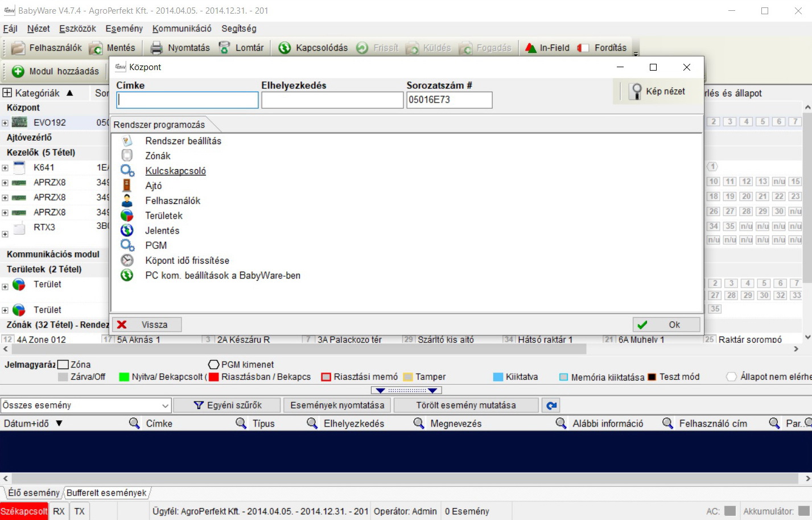
Task: Click the Vissza back button
Action: point(147,325)
